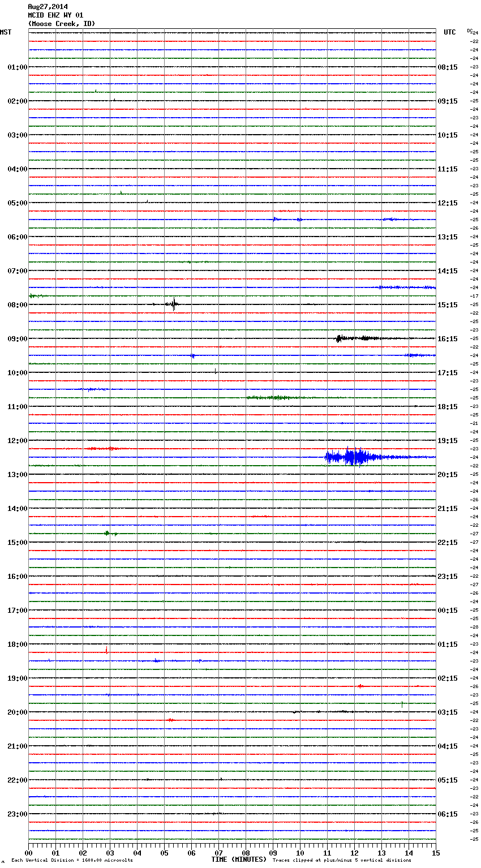Viewport: 481px width, 868px height.
Task: Select minute 15 on the bottom axis
Action: [436, 853]
